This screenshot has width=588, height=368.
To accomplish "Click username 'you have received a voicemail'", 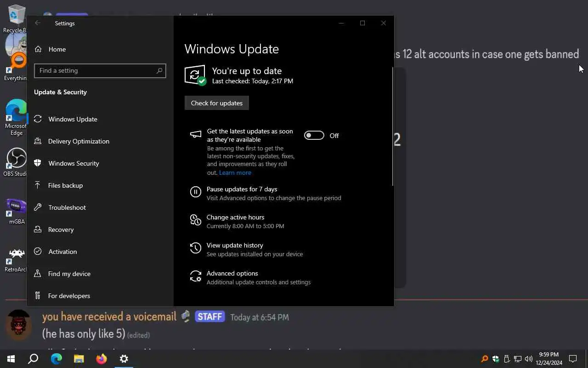I will click(109, 316).
